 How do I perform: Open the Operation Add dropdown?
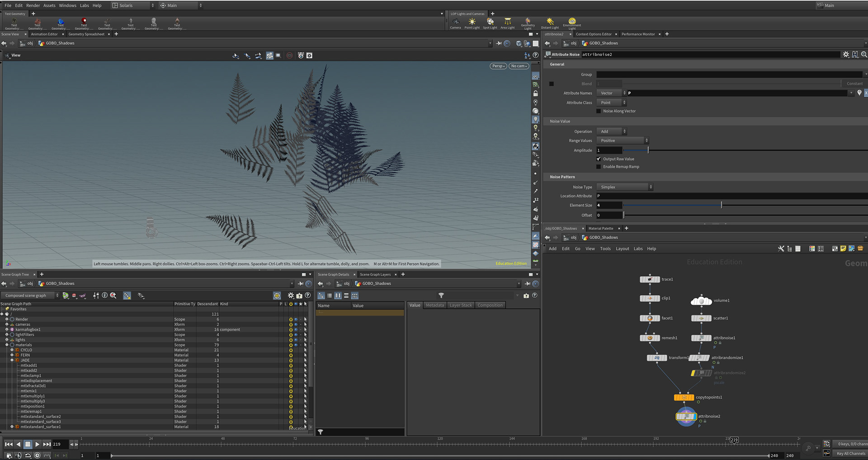(x=612, y=131)
